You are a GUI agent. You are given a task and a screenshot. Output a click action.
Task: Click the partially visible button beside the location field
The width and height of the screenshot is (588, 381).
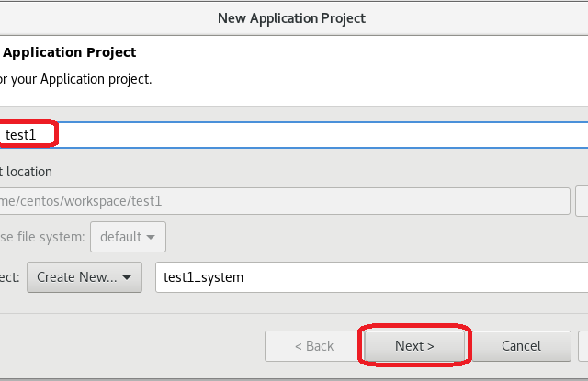[x=582, y=200]
